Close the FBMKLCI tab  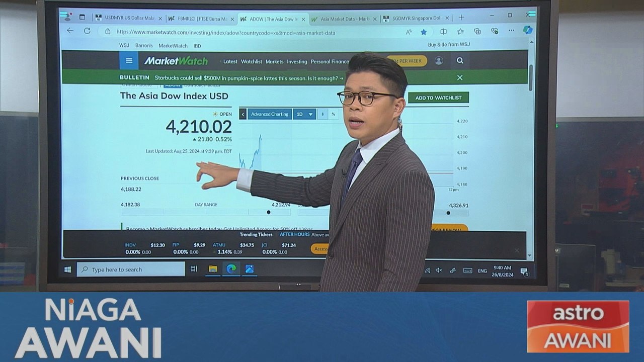pyautogui.click(x=232, y=19)
